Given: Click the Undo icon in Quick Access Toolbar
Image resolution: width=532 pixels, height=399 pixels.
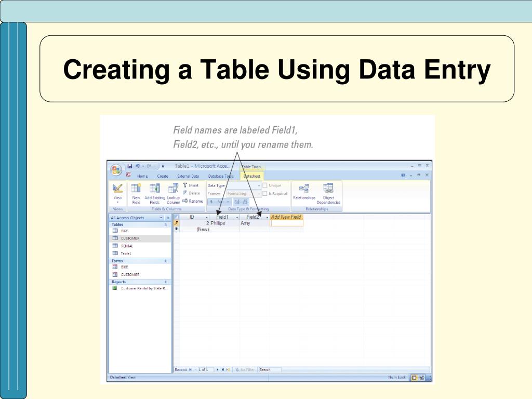Looking at the screenshot, I should [138, 166].
